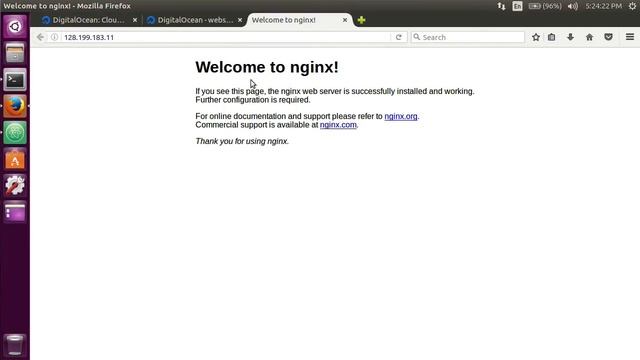Open the Trash at the dock bottom
Screen dimensions: 640x360
pyautogui.click(x=15, y=345)
